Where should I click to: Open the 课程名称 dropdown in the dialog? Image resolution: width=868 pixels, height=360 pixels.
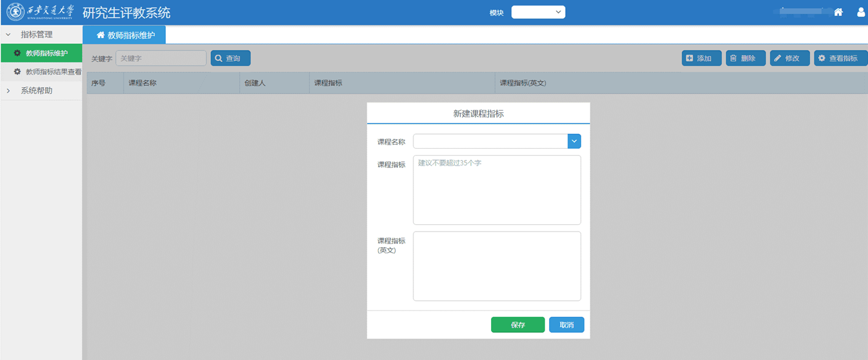[574, 141]
